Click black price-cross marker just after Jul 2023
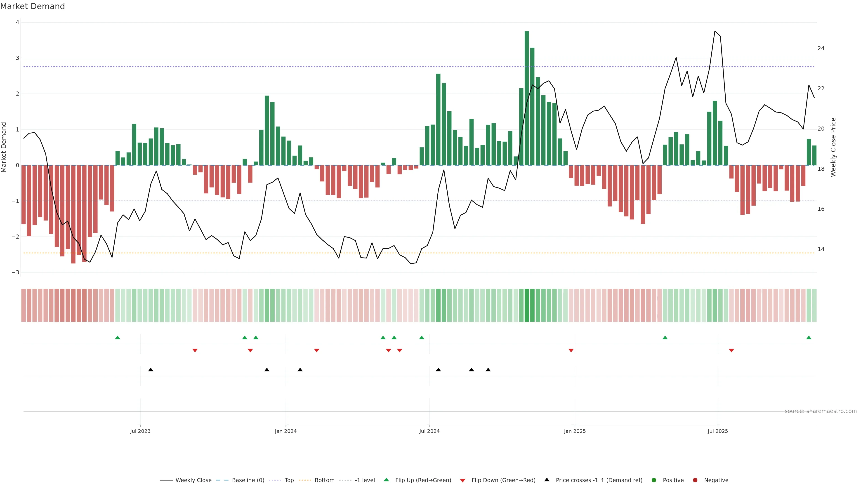 coord(151,370)
